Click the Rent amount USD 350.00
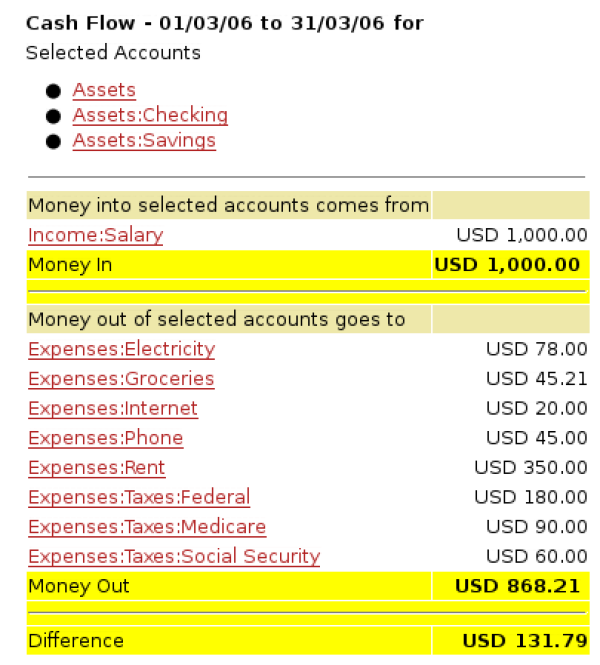600x665 pixels. (530, 468)
